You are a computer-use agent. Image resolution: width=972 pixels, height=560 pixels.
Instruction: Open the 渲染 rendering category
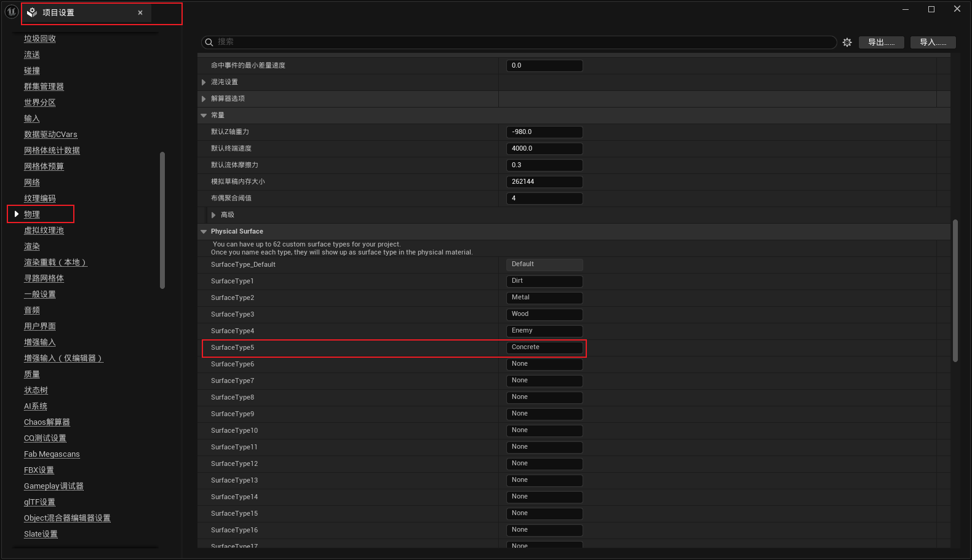32,246
